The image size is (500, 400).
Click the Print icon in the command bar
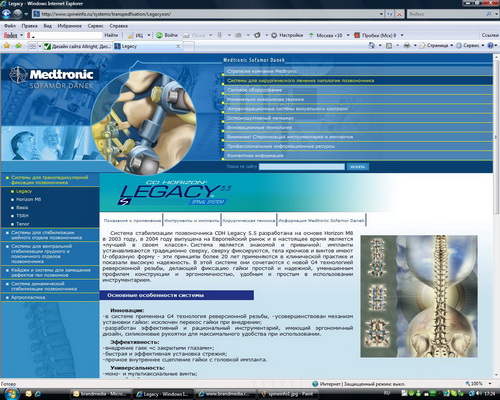pos(407,46)
